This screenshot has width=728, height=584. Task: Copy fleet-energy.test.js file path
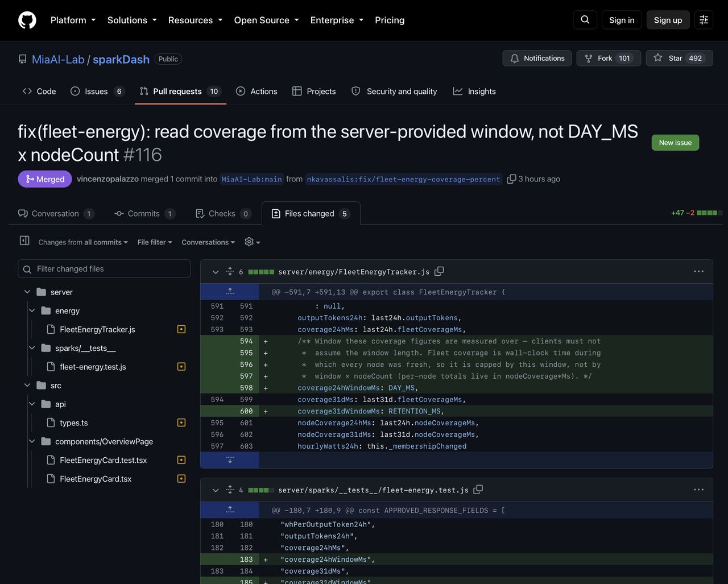click(478, 490)
